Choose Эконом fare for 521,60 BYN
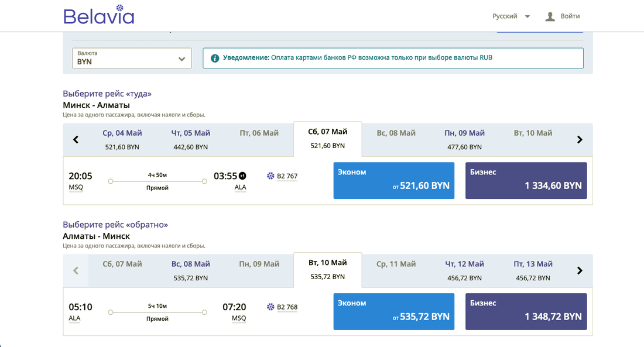644x347 pixels. click(393, 181)
